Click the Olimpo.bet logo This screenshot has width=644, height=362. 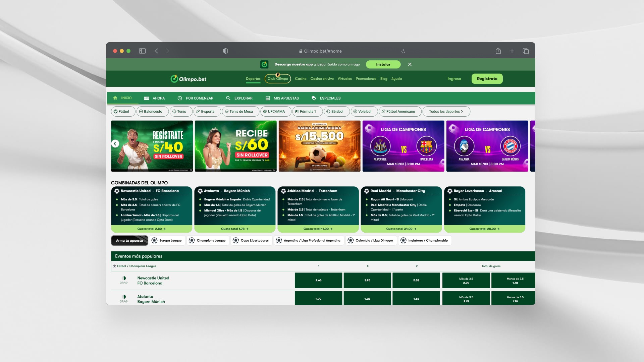188,79
